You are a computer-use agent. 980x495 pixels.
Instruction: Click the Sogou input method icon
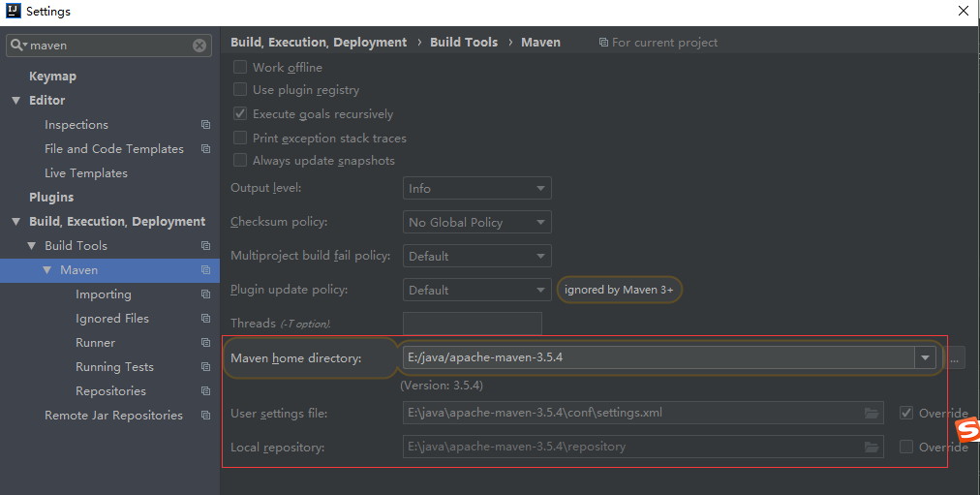[x=967, y=429]
